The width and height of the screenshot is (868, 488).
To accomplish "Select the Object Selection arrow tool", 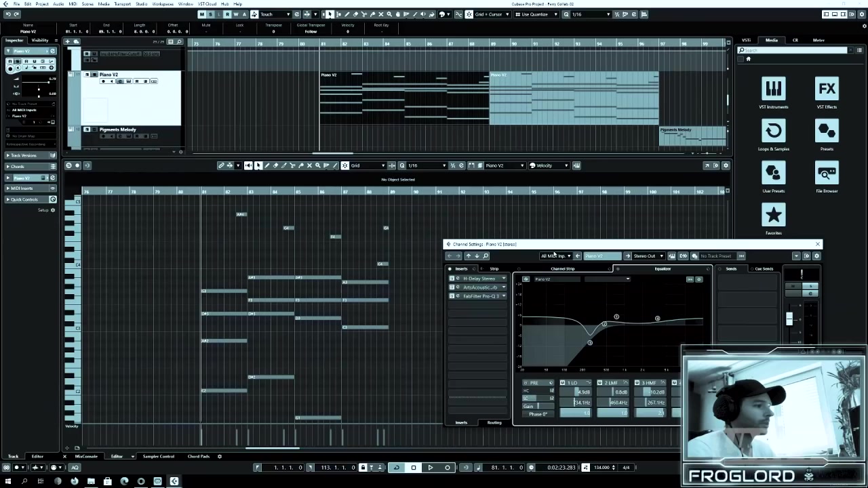I will (330, 14).
